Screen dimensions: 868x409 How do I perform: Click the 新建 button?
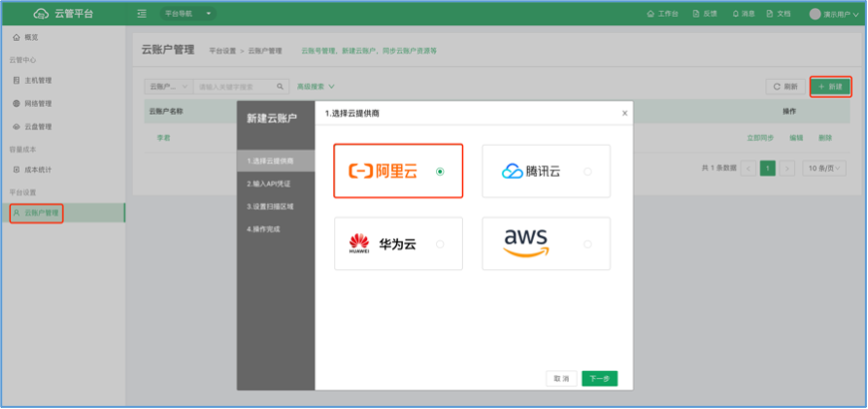click(830, 87)
